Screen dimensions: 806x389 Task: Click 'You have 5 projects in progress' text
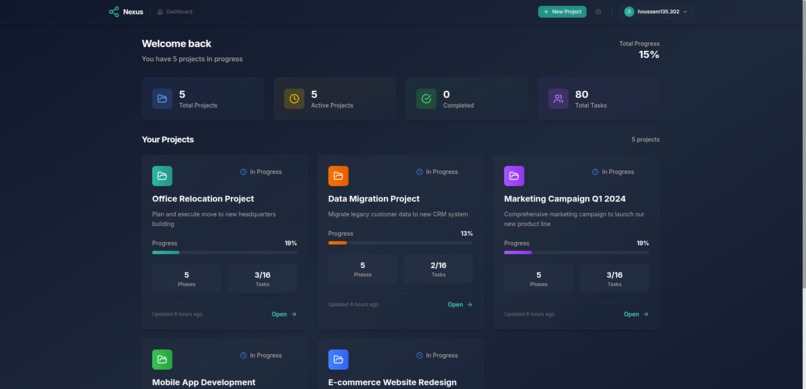point(192,59)
